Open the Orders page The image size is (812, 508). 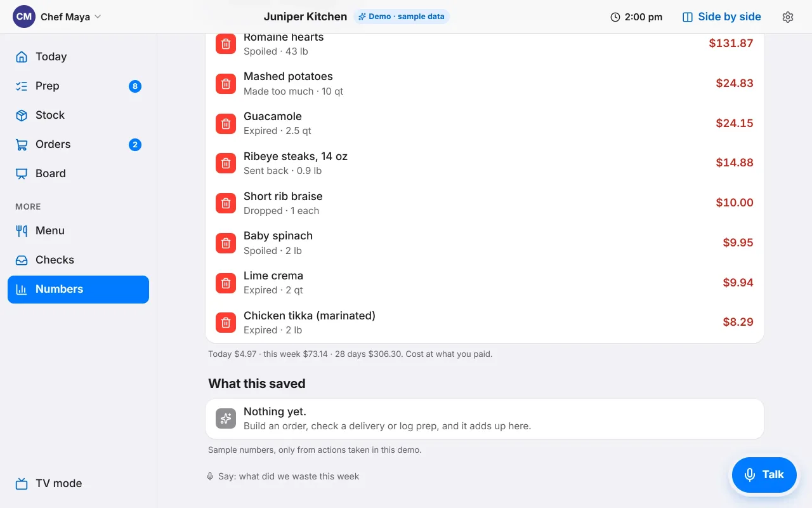coord(78,144)
